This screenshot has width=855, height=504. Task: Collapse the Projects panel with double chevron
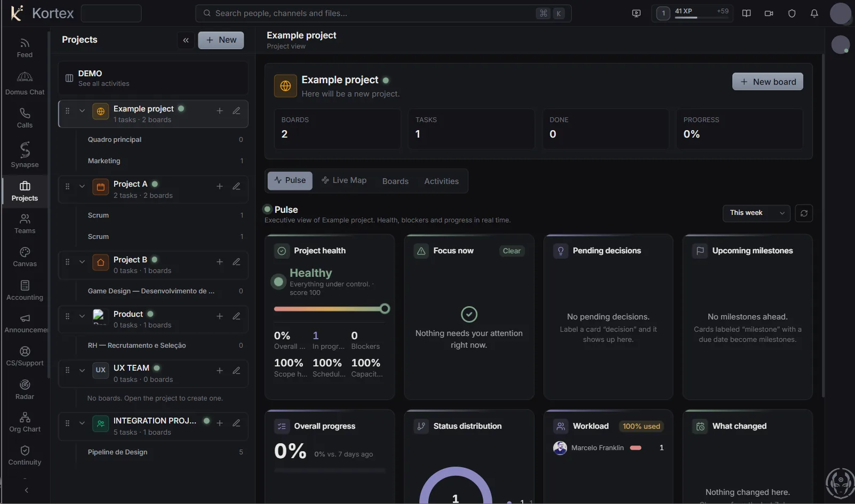[186, 40]
